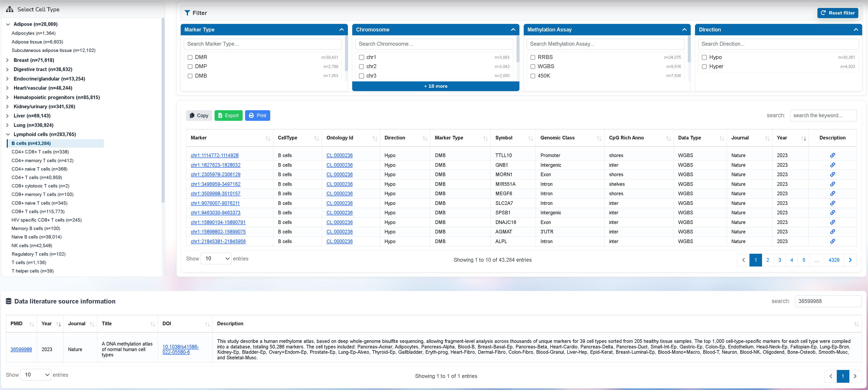The height and width of the screenshot is (390, 868).
Task: Select the Hyper direction checkbox
Action: (704, 67)
